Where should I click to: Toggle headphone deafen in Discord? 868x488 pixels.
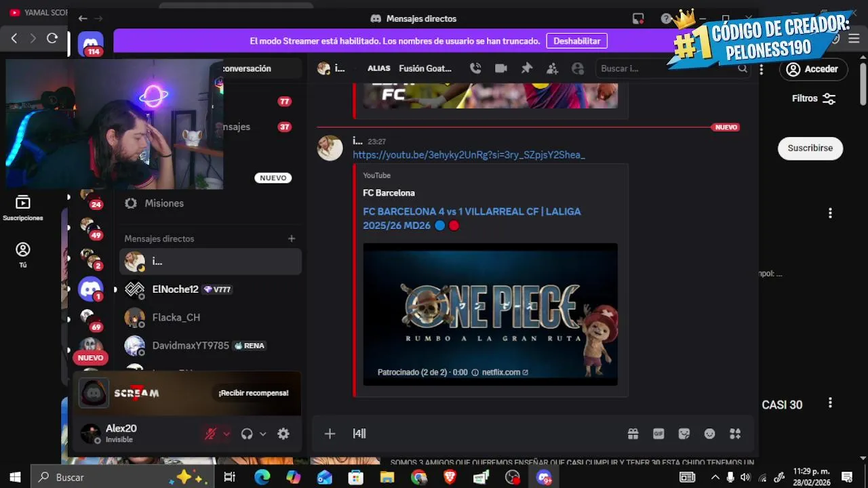pyautogui.click(x=247, y=434)
